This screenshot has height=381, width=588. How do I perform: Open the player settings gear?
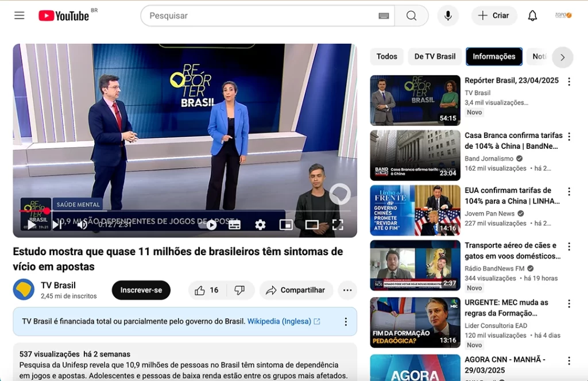coord(260,225)
